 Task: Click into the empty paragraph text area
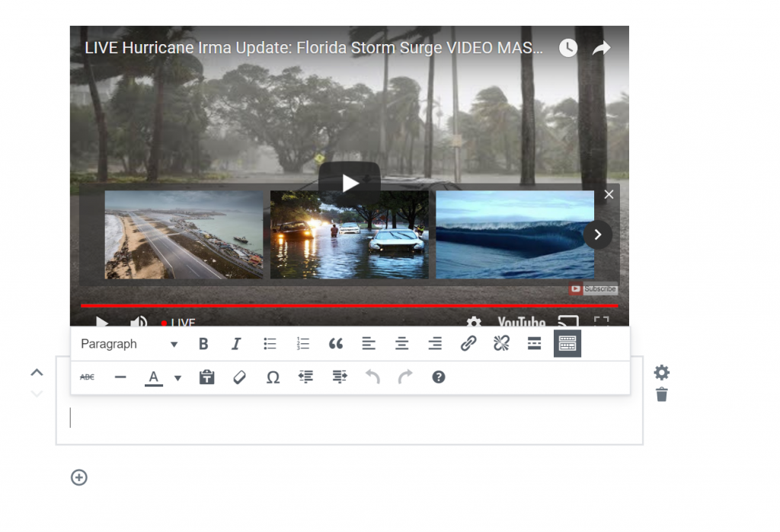coord(349,419)
